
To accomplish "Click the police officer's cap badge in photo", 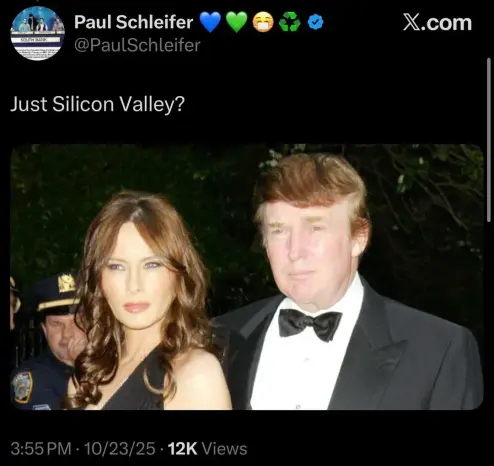I will click(x=67, y=282).
